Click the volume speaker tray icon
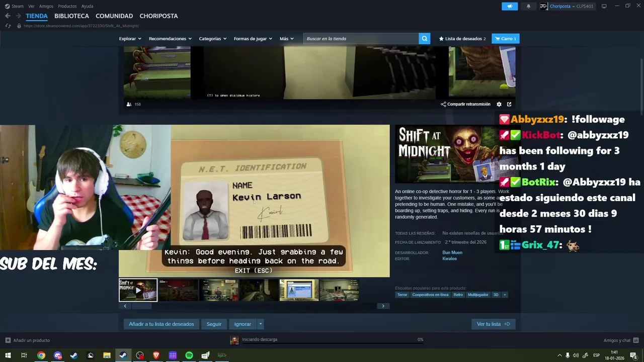644x362 pixels. (576, 355)
